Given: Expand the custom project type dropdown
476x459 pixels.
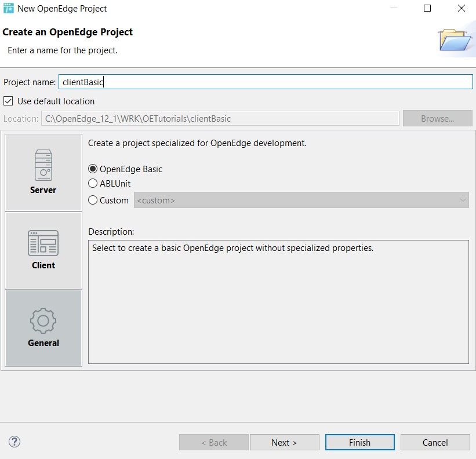Looking at the screenshot, I should pyautogui.click(x=463, y=200).
